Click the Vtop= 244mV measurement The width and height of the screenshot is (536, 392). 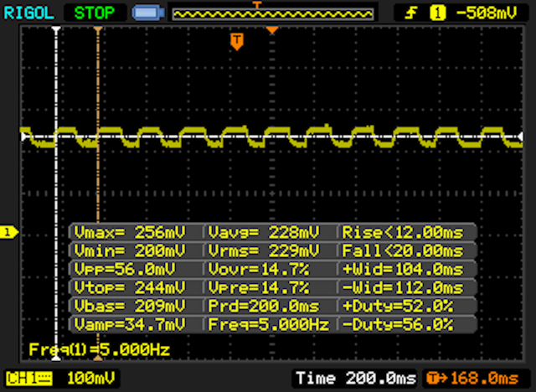point(130,288)
